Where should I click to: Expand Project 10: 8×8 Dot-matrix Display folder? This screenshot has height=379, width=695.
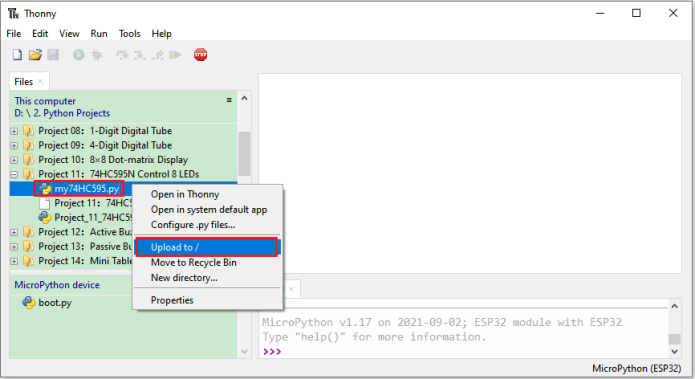click(x=14, y=160)
